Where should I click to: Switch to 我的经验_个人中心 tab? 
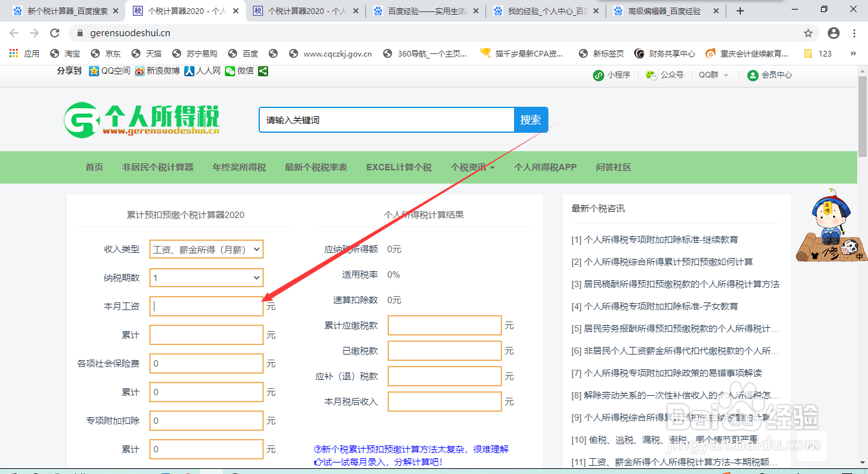(x=545, y=11)
